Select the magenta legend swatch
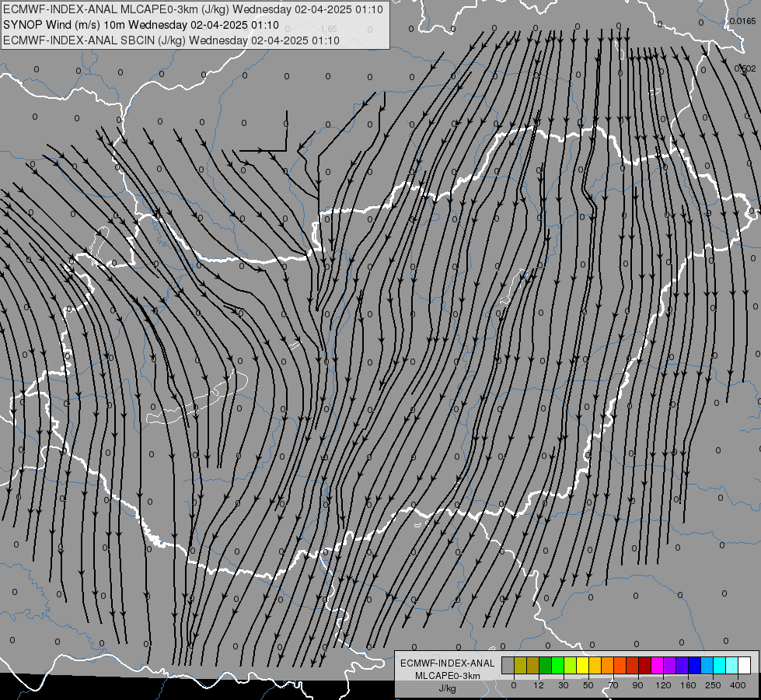Image resolution: width=761 pixels, height=700 pixels. [x=657, y=665]
